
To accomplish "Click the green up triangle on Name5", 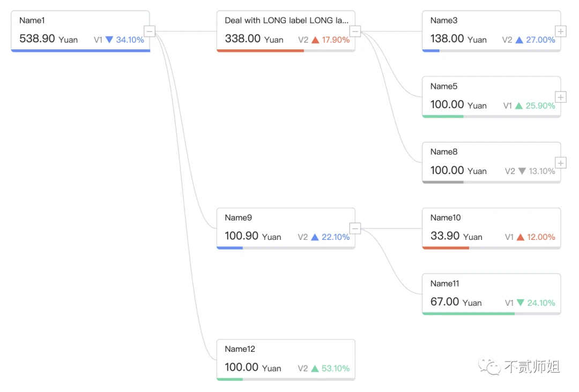I will click(519, 105).
